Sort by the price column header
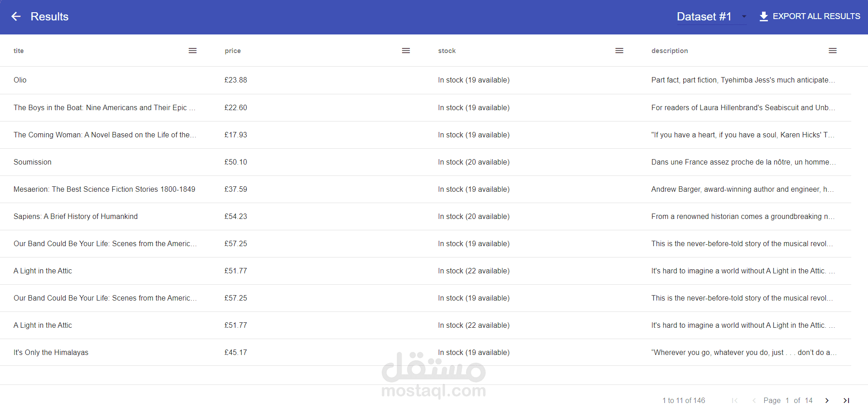 coord(233,51)
